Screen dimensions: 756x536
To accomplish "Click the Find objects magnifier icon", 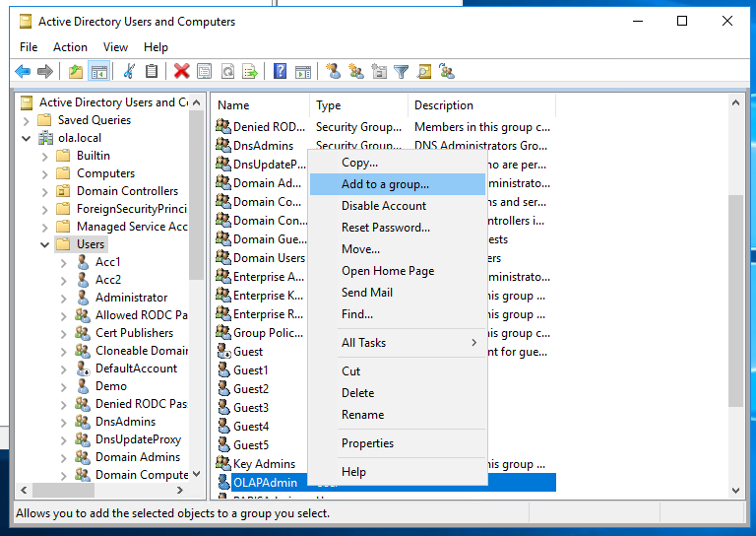I will 424,72.
